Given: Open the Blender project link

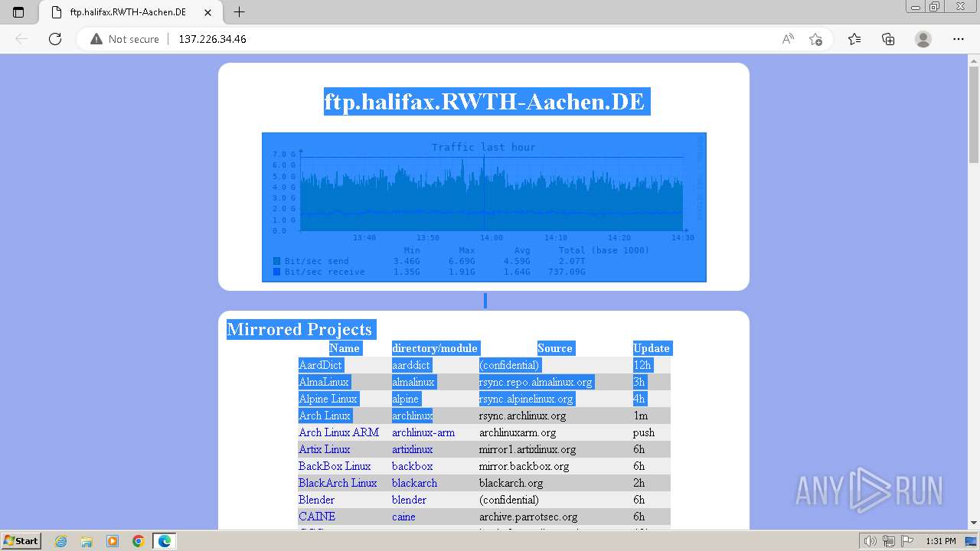Looking at the screenshot, I should click(x=317, y=500).
